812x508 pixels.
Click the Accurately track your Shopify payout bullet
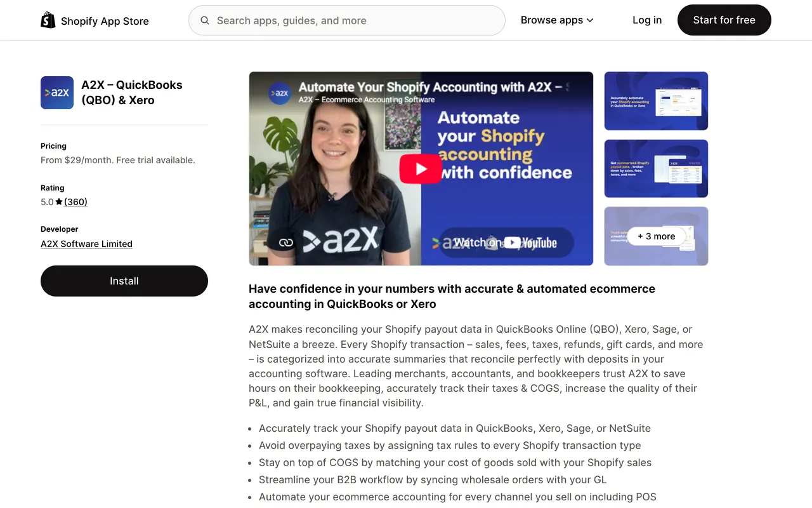(455, 428)
